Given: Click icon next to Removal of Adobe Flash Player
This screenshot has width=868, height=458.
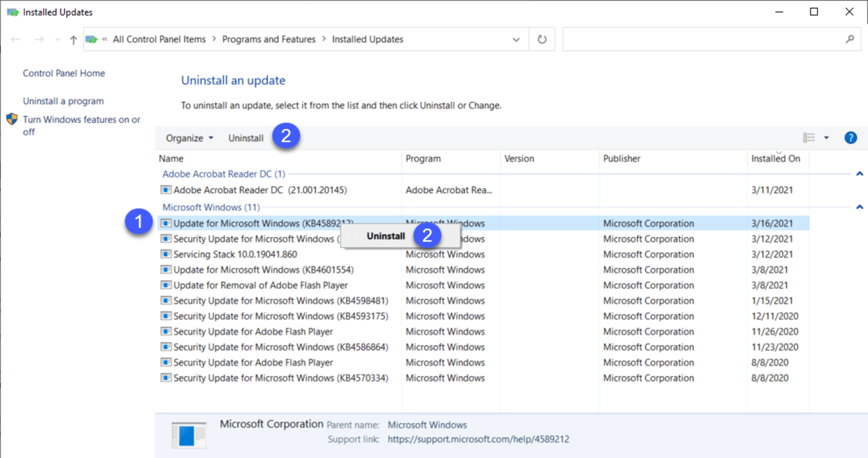Looking at the screenshot, I should (166, 285).
